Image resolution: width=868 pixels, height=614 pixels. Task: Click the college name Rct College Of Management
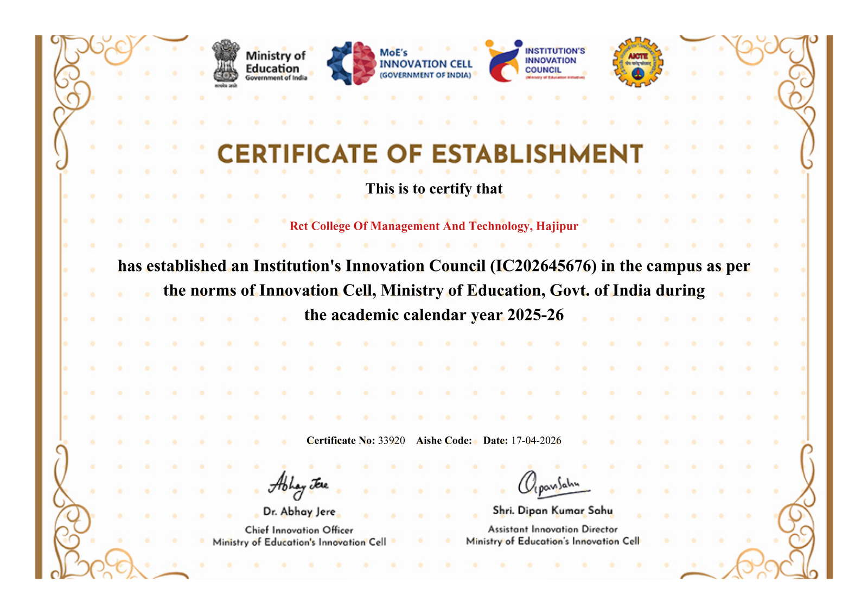coord(434,226)
